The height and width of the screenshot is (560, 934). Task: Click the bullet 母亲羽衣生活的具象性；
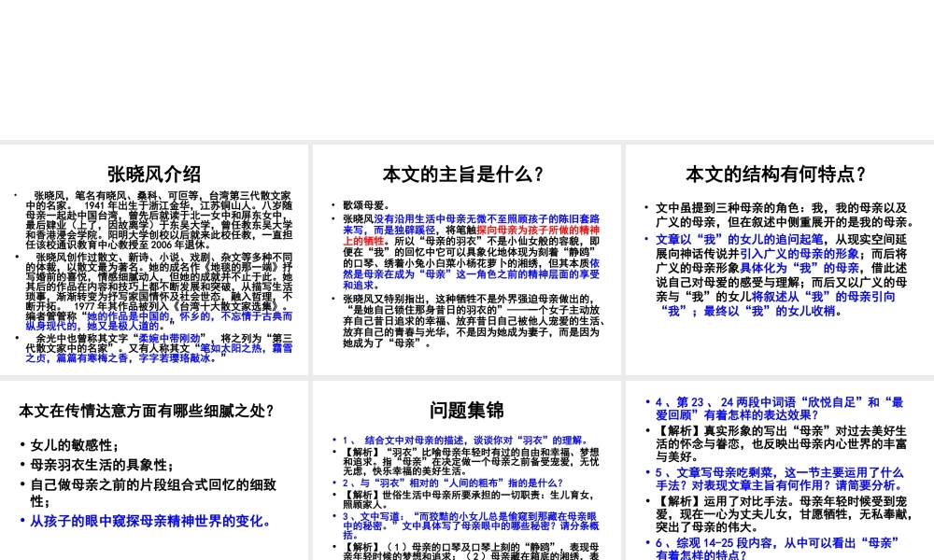(102, 465)
